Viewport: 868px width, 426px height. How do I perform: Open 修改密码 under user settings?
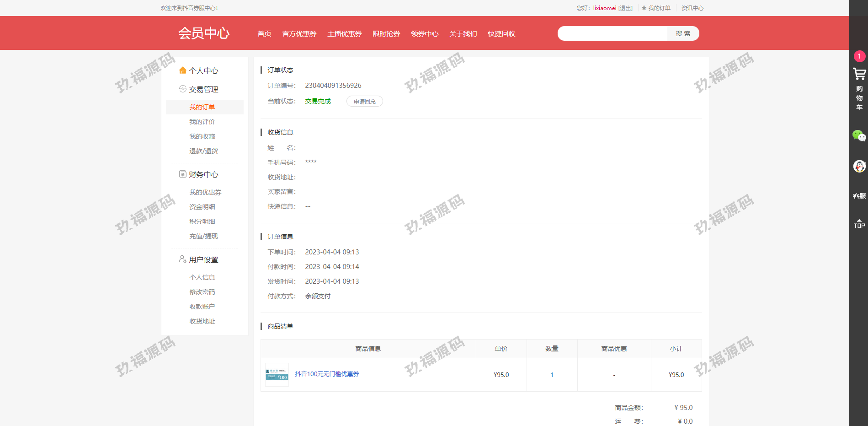click(x=202, y=292)
